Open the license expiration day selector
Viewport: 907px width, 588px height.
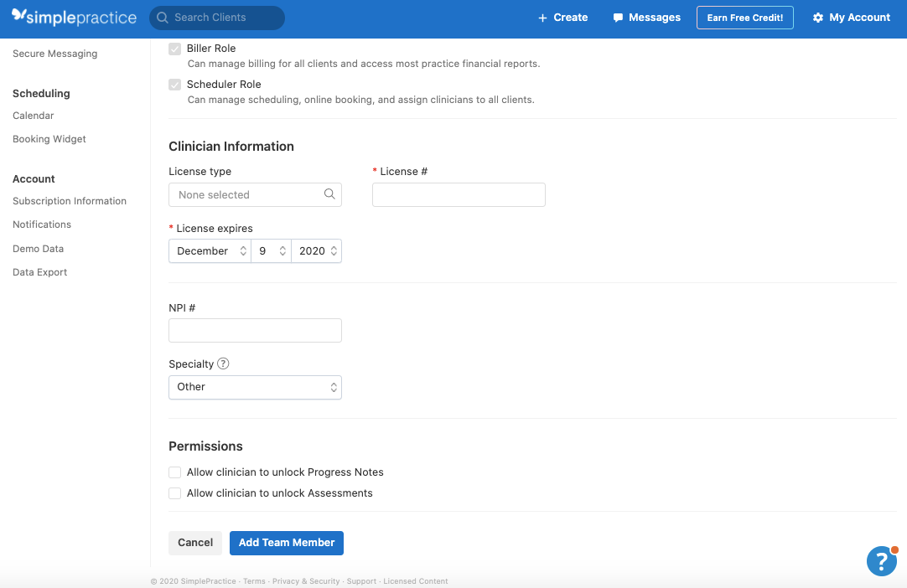click(x=270, y=250)
